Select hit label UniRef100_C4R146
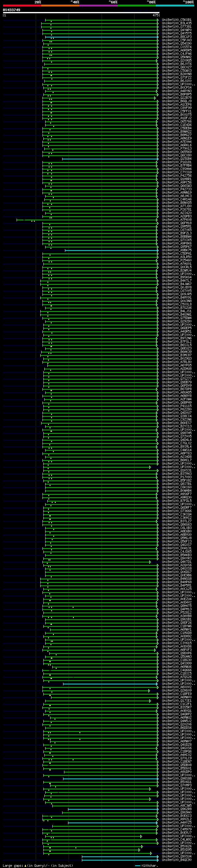This screenshot has height=868, width=197. (x=176, y=200)
